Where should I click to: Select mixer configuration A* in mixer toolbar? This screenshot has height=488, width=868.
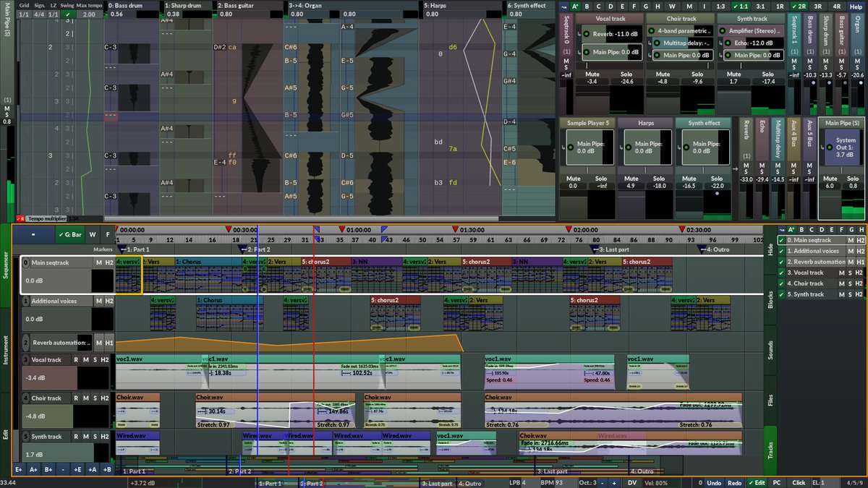tap(575, 6)
